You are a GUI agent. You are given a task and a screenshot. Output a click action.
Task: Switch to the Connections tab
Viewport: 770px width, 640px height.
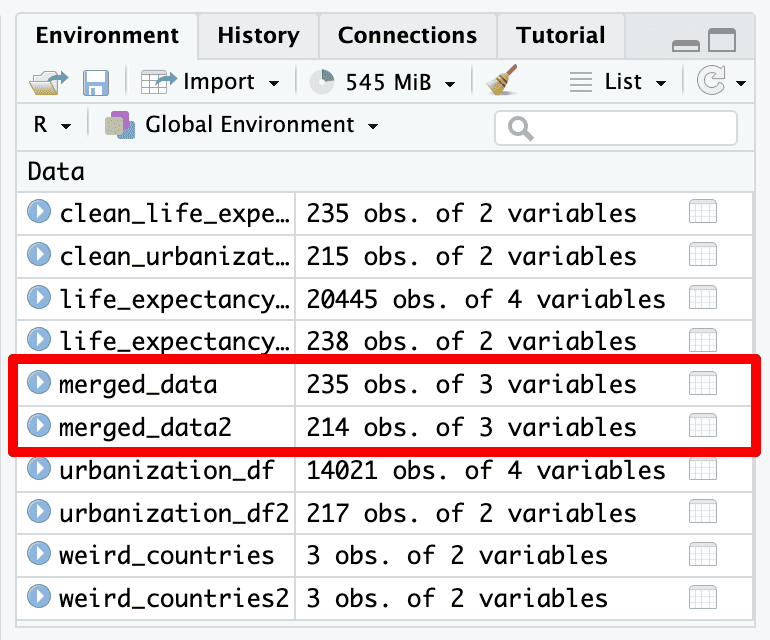coord(406,36)
